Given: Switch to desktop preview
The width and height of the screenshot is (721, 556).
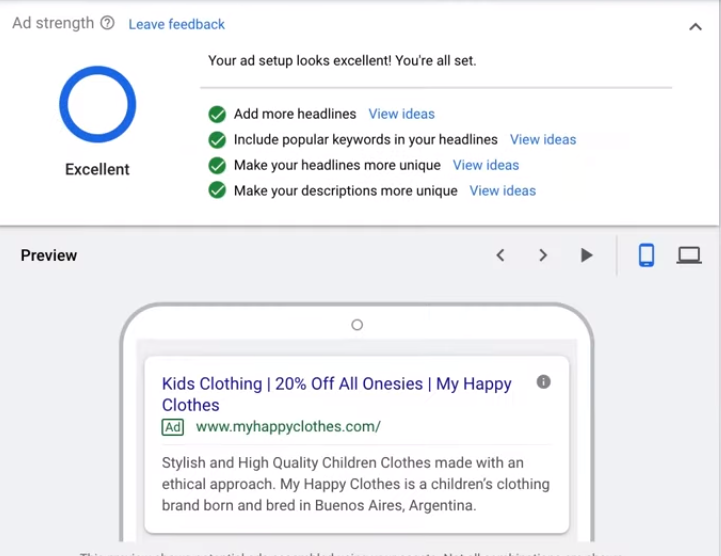Looking at the screenshot, I should coord(689,255).
